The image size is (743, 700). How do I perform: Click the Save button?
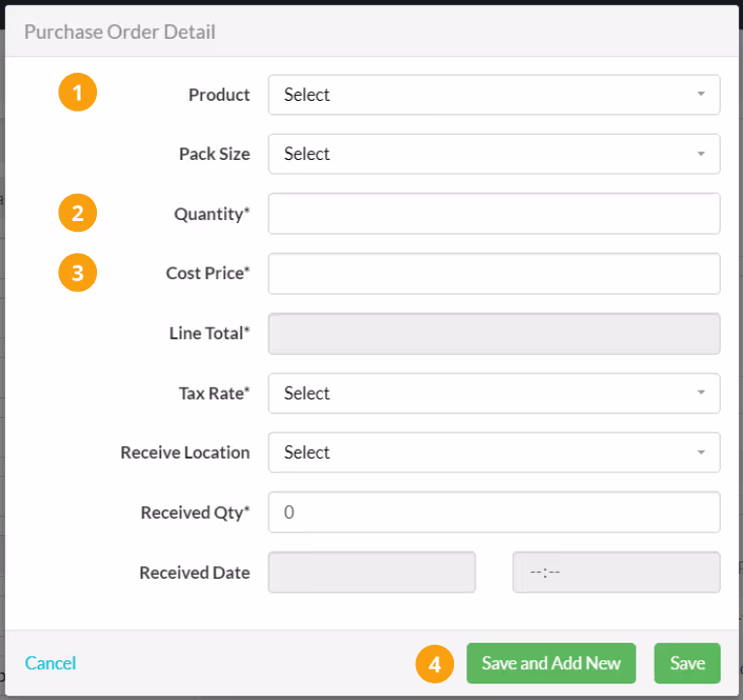pyautogui.click(x=687, y=663)
